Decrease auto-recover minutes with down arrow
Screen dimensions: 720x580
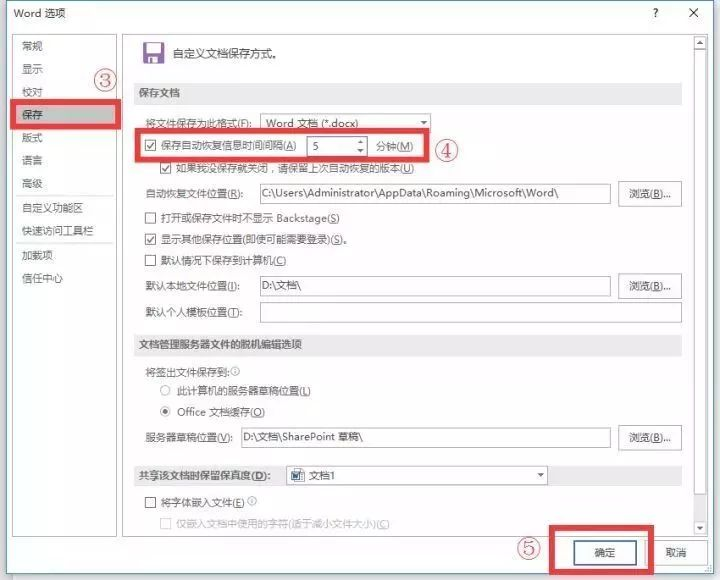point(360,150)
